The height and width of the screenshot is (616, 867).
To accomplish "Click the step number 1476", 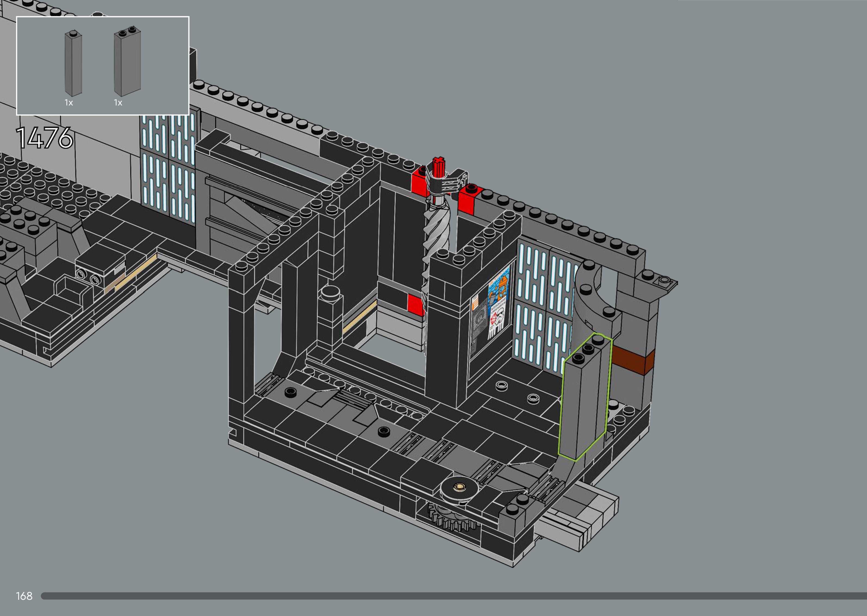I will click(x=44, y=138).
